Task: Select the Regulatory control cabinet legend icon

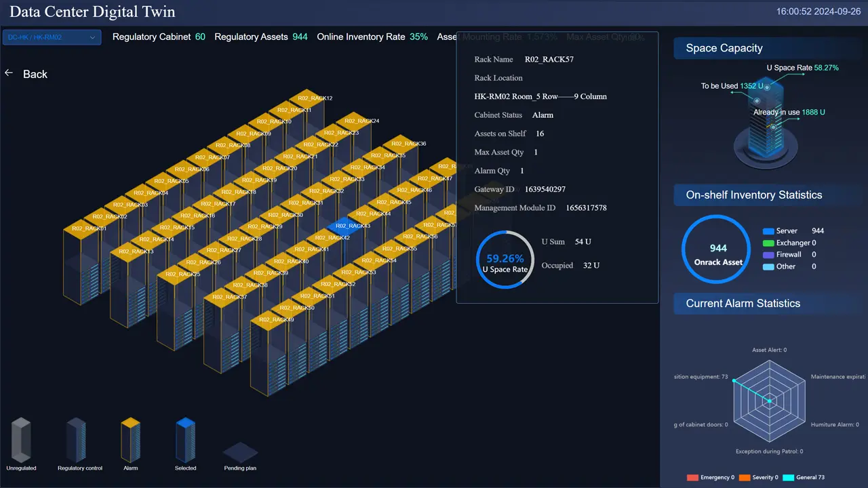Action: click(x=76, y=440)
